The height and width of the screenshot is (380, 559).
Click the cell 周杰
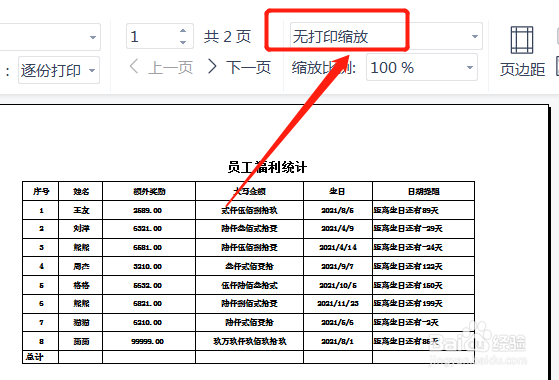coord(81,266)
